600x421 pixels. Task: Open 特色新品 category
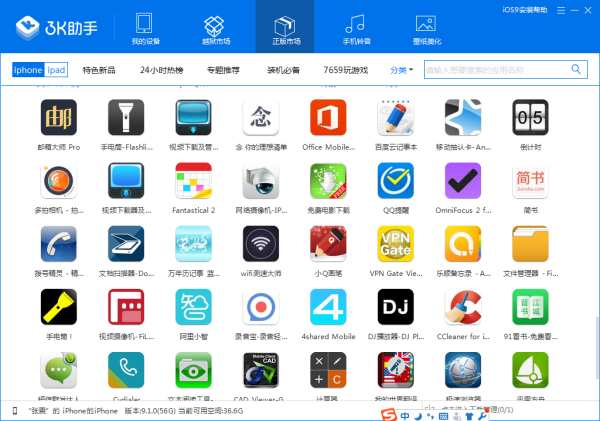(x=99, y=70)
